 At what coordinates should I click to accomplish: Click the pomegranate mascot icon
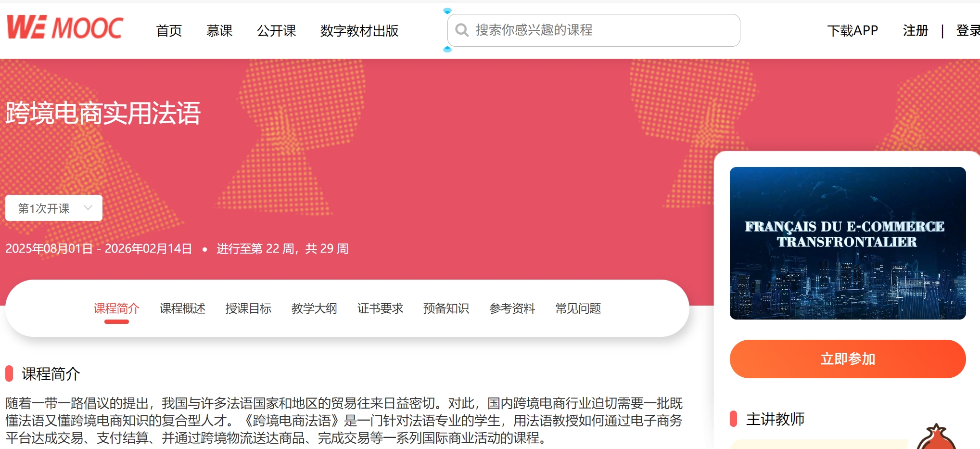point(936,438)
